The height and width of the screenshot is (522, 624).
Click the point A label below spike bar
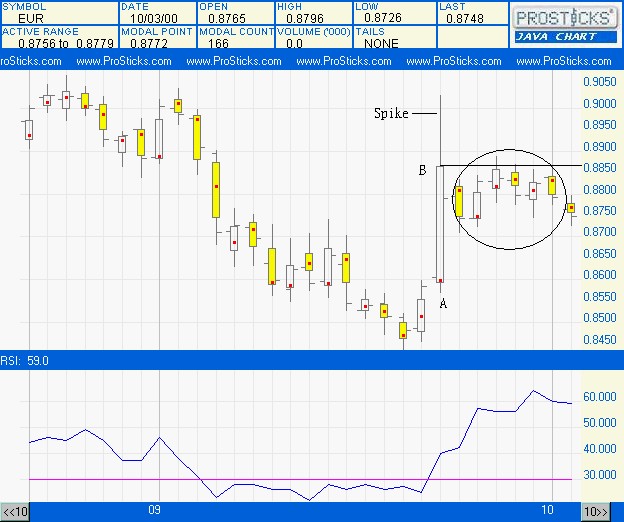pos(443,304)
